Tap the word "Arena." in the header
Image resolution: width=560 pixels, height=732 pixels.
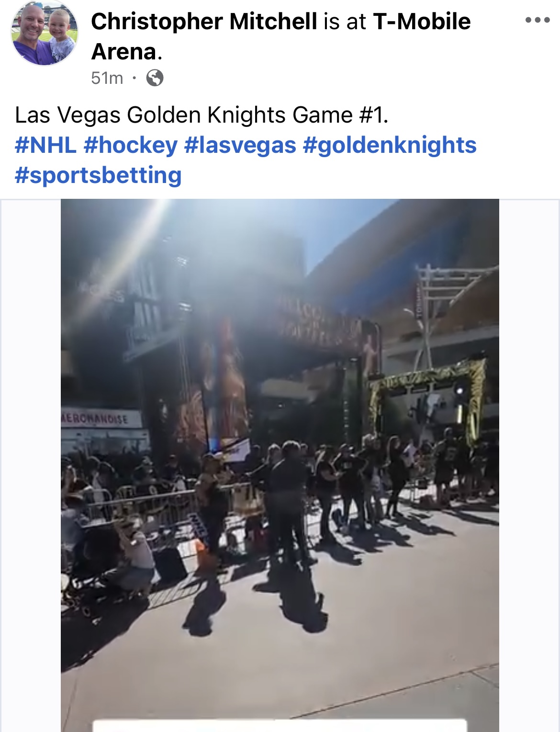(127, 52)
